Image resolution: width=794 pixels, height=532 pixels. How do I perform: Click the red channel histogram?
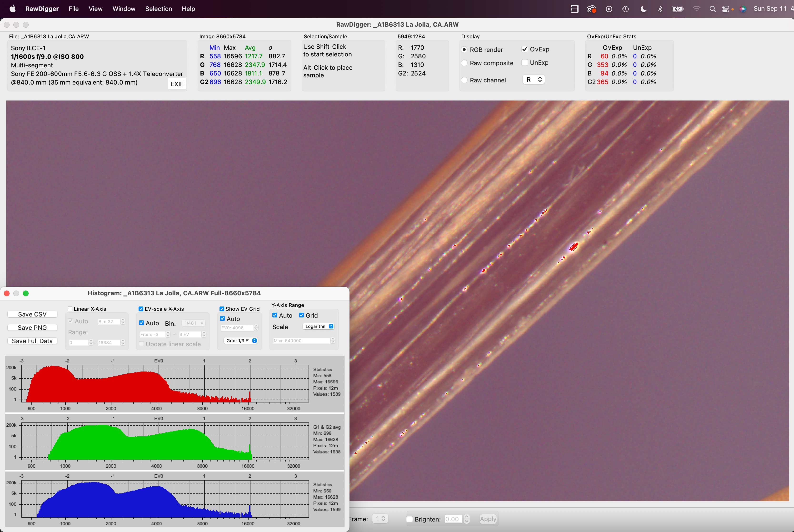[x=165, y=384]
